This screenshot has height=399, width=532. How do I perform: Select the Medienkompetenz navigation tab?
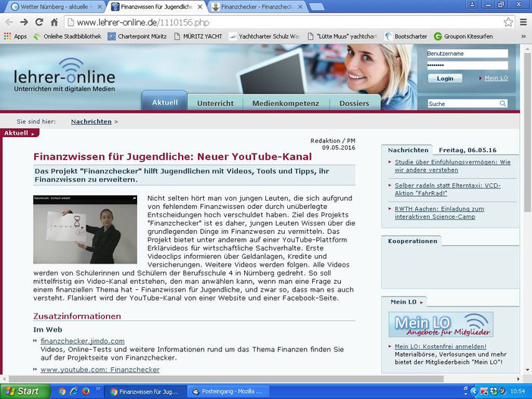pyautogui.click(x=286, y=103)
